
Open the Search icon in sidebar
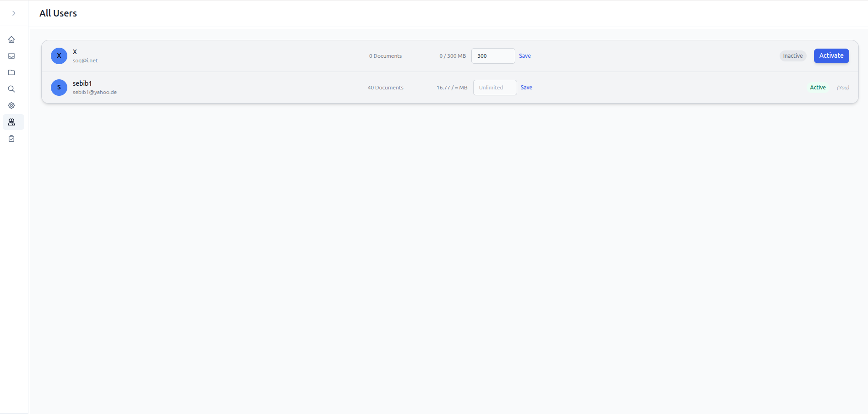click(x=11, y=89)
